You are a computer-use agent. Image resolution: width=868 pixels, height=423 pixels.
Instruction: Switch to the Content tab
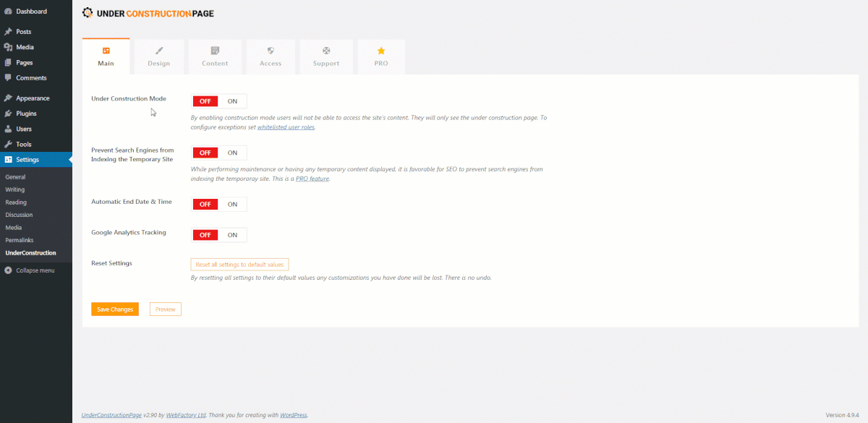(215, 57)
